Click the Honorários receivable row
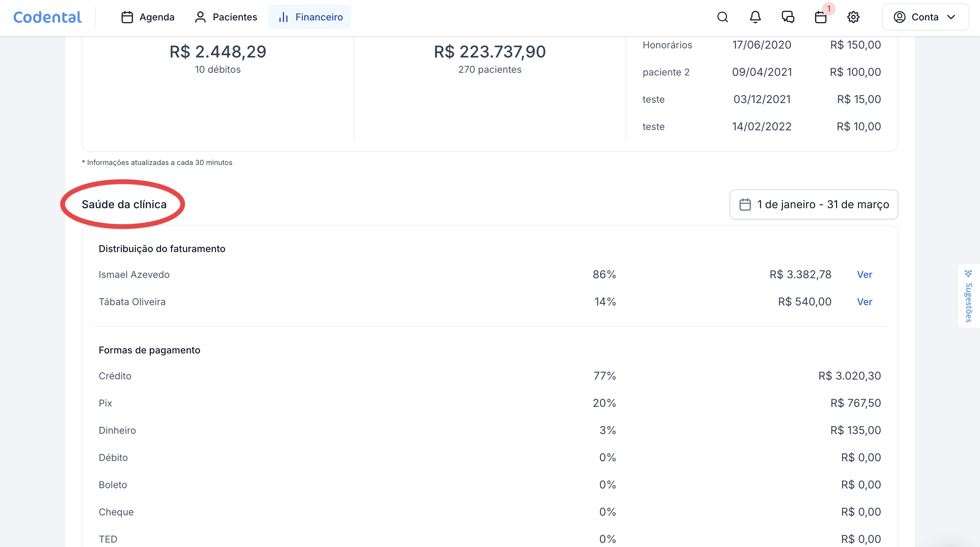980x547 pixels. pyautogui.click(x=667, y=45)
